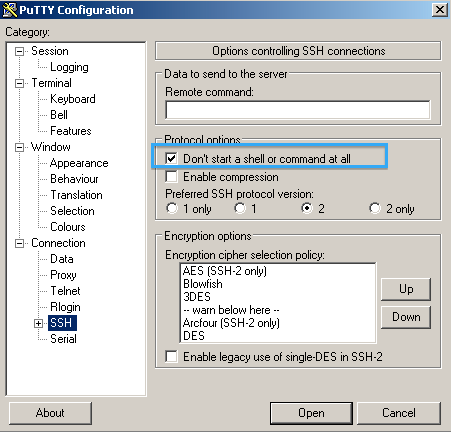Open the Terminal category

(51, 83)
